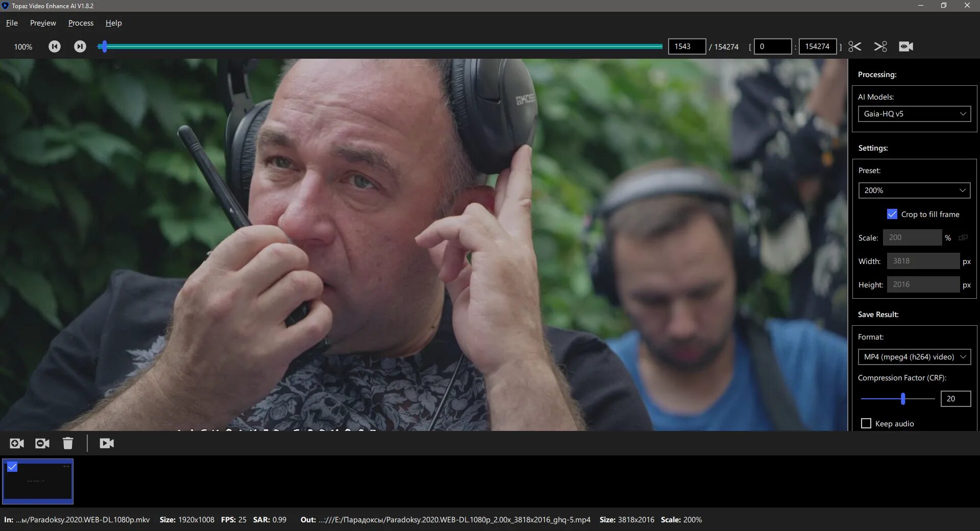Click the Scale: 200% status entry
The image size is (980, 531).
click(x=681, y=520)
